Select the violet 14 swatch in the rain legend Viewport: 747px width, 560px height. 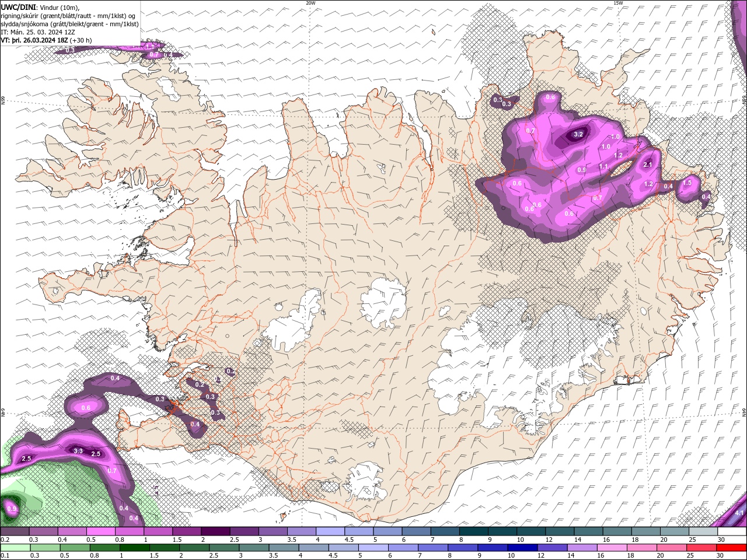[582, 548]
